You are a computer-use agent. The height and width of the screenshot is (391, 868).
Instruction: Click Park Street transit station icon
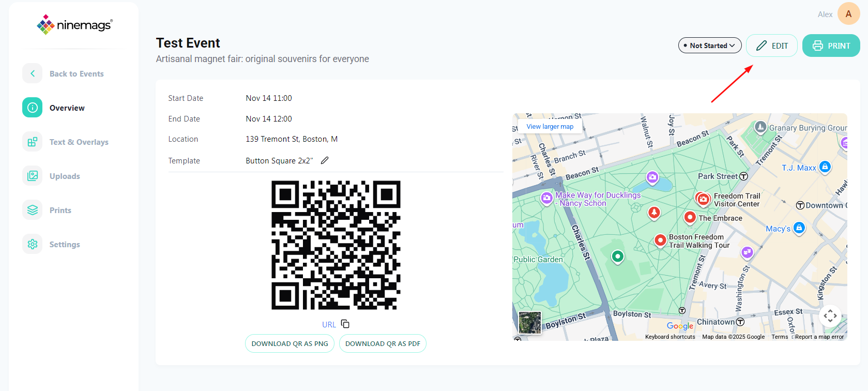click(743, 176)
